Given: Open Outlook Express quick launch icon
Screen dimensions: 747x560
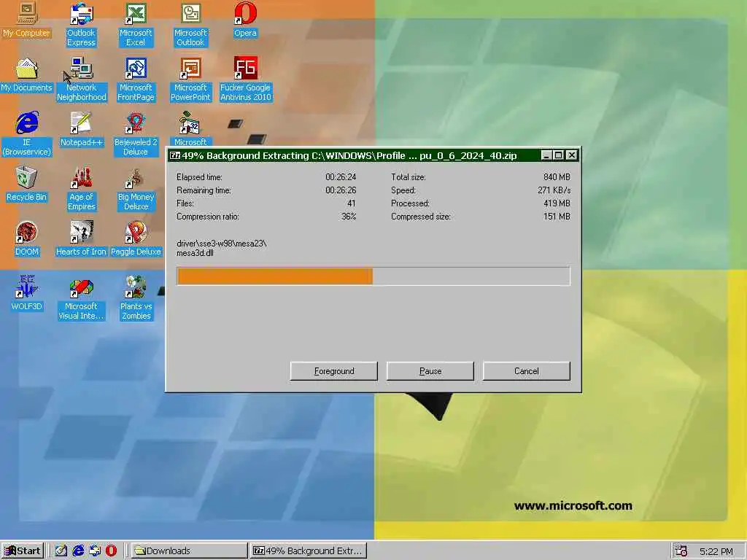Looking at the screenshot, I should tap(95, 551).
